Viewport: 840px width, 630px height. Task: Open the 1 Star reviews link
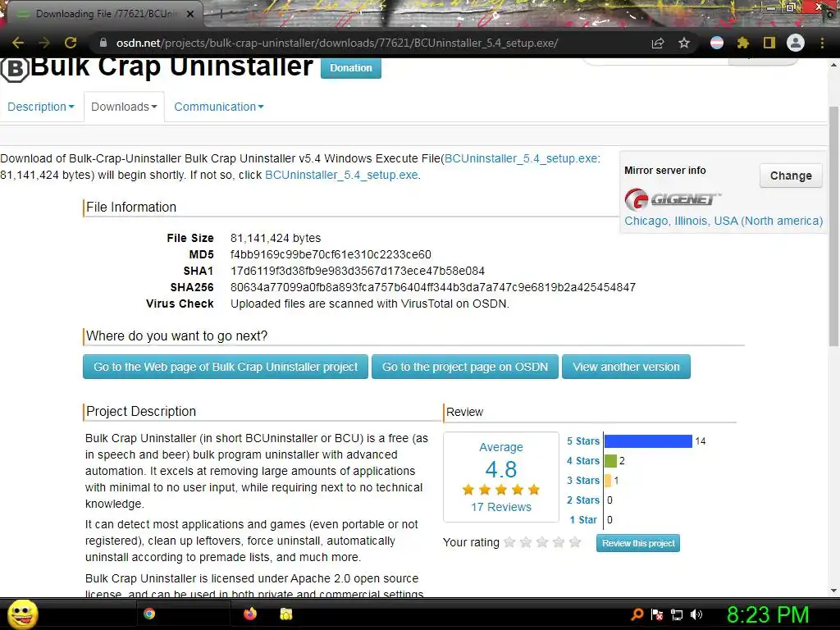pos(583,519)
